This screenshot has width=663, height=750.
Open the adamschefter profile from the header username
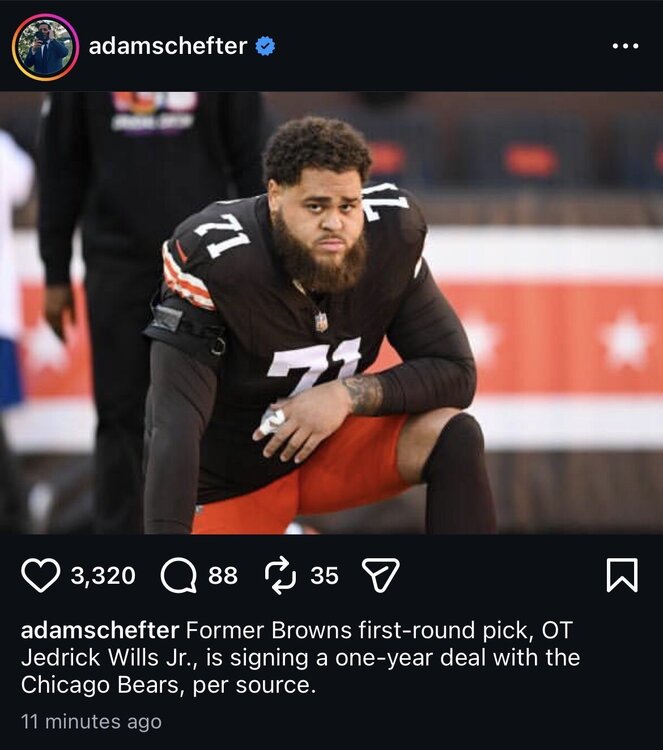coord(168,46)
